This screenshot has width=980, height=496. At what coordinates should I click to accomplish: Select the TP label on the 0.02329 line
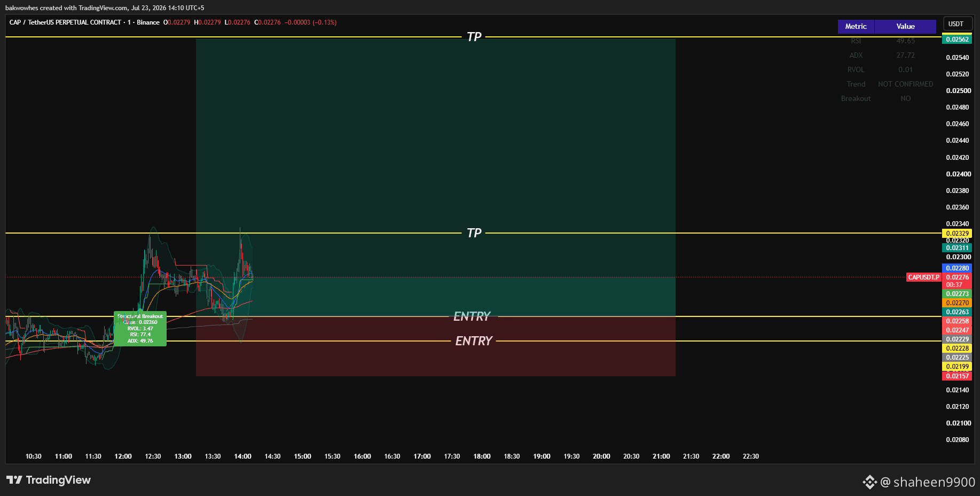[x=474, y=233]
